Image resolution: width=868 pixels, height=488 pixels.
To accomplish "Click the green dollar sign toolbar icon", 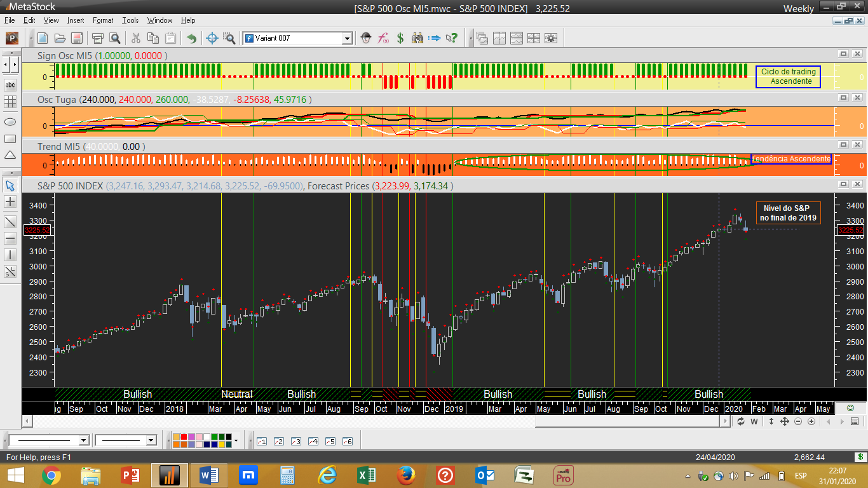I will pyautogui.click(x=400, y=38).
